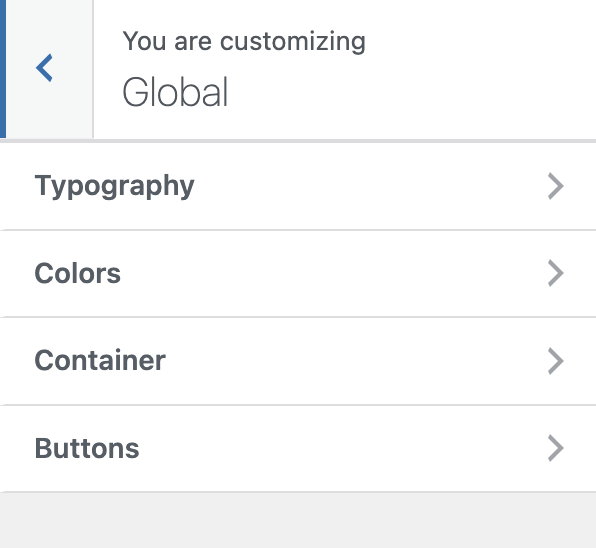Open the Container section
Image resolution: width=596 pixels, height=548 pixels.
click(298, 361)
